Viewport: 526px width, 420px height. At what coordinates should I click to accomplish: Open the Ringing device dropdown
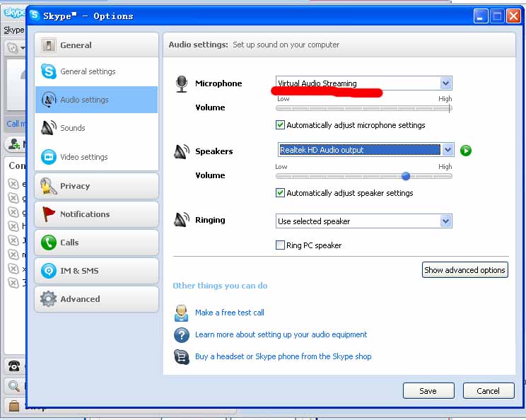point(364,221)
